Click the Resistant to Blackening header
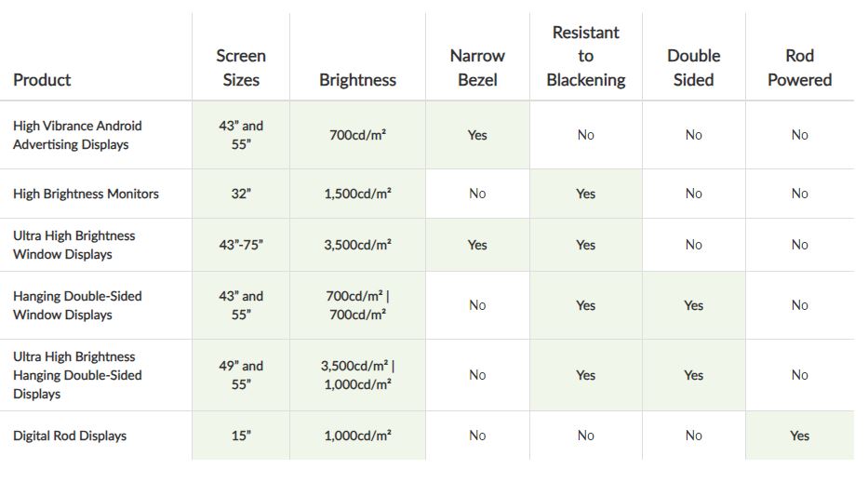This screenshot has height=483, width=868. pos(585,56)
